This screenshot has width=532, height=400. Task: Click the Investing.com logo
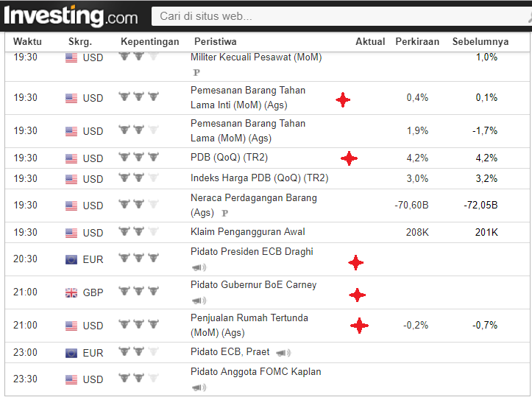[x=71, y=16]
